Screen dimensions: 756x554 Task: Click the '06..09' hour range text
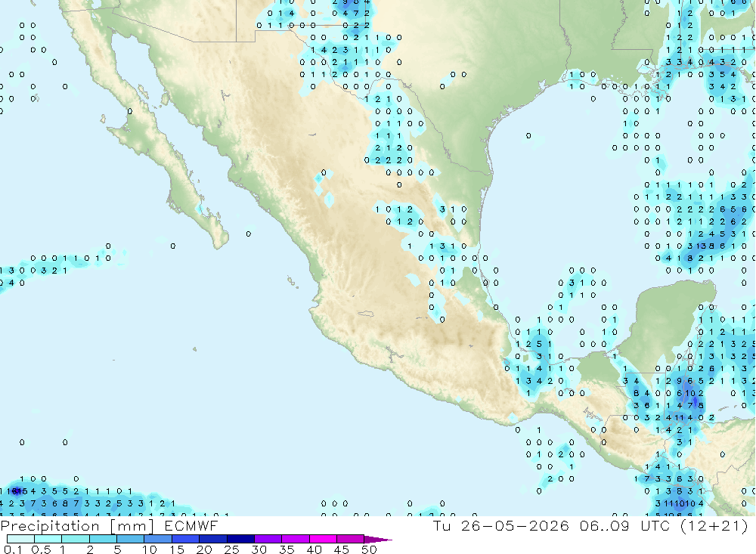coord(605,526)
